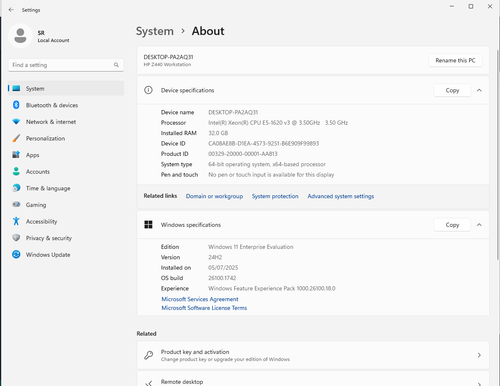The height and width of the screenshot is (386, 500).
Task: Go back with the Settings back arrow
Action: (11, 10)
